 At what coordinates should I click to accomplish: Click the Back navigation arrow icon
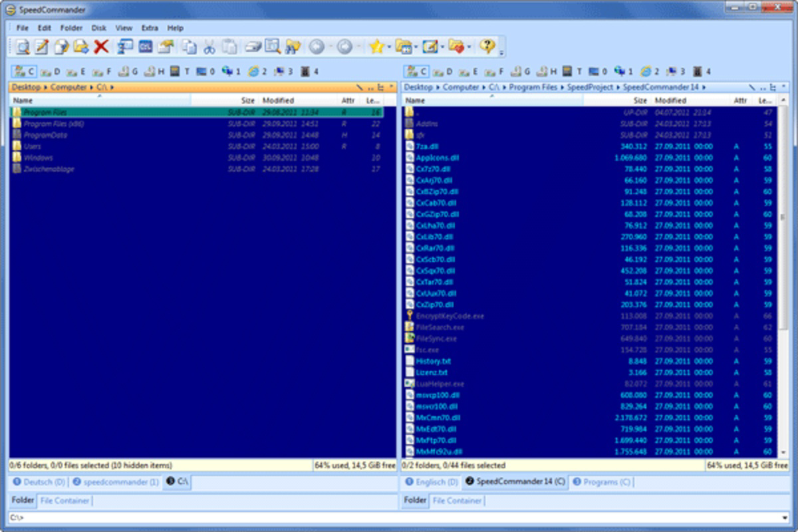pos(317,47)
